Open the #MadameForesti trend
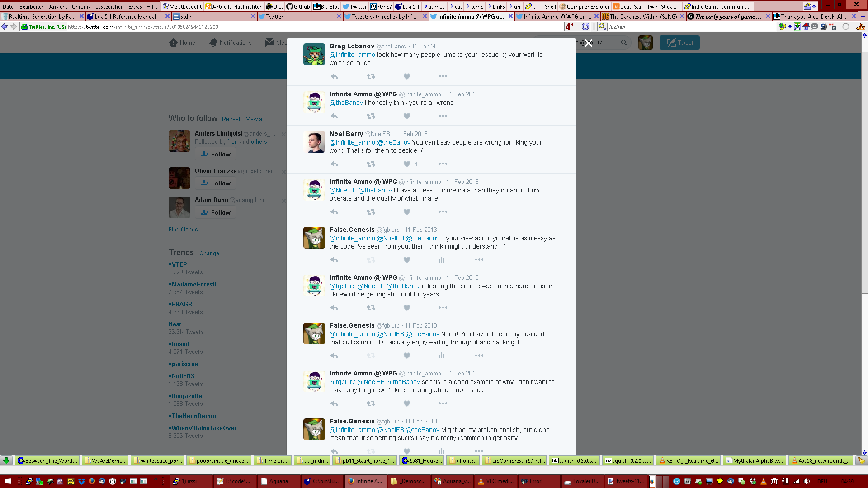The image size is (868, 488). 192,284
